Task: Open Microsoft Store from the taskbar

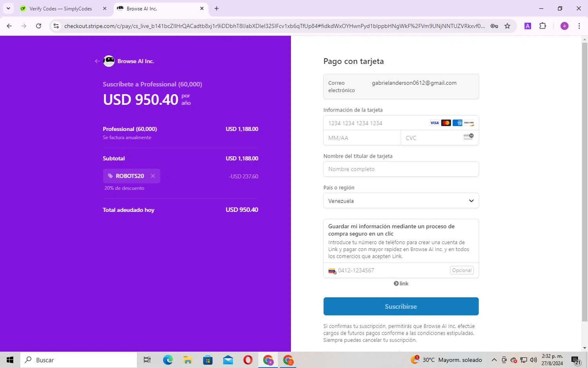Action: [208, 360]
